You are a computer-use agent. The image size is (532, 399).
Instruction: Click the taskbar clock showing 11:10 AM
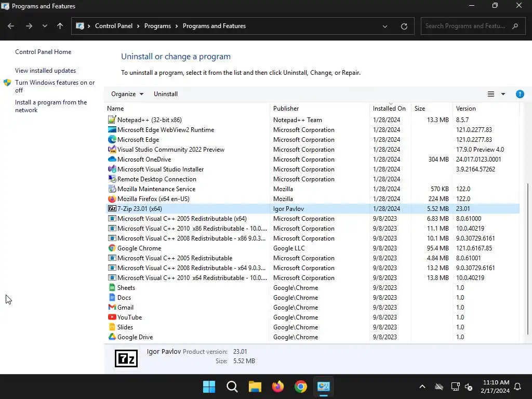[495, 387]
